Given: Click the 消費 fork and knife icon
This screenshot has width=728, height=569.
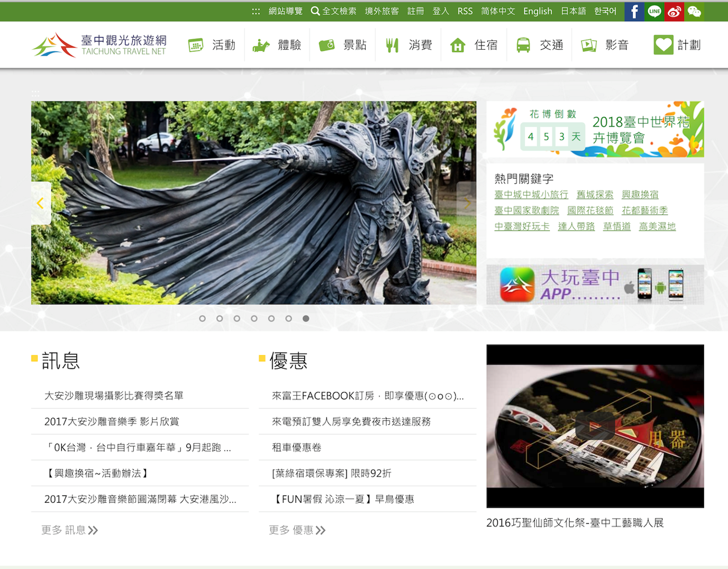Looking at the screenshot, I should tap(392, 45).
